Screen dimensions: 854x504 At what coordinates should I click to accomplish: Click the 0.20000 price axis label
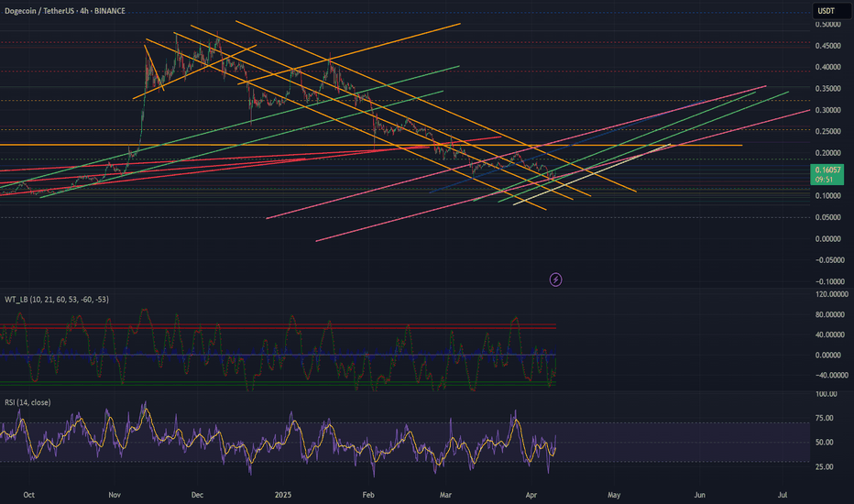[827, 152]
